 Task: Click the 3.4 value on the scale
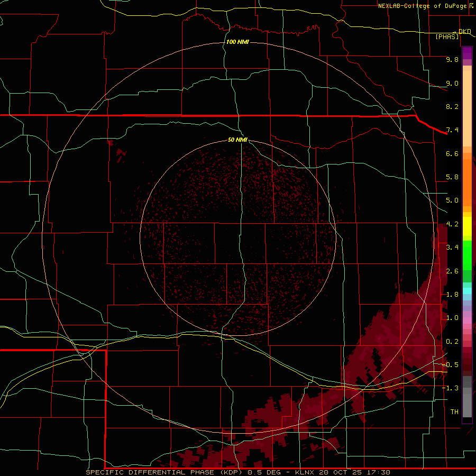pyautogui.click(x=452, y=248)
